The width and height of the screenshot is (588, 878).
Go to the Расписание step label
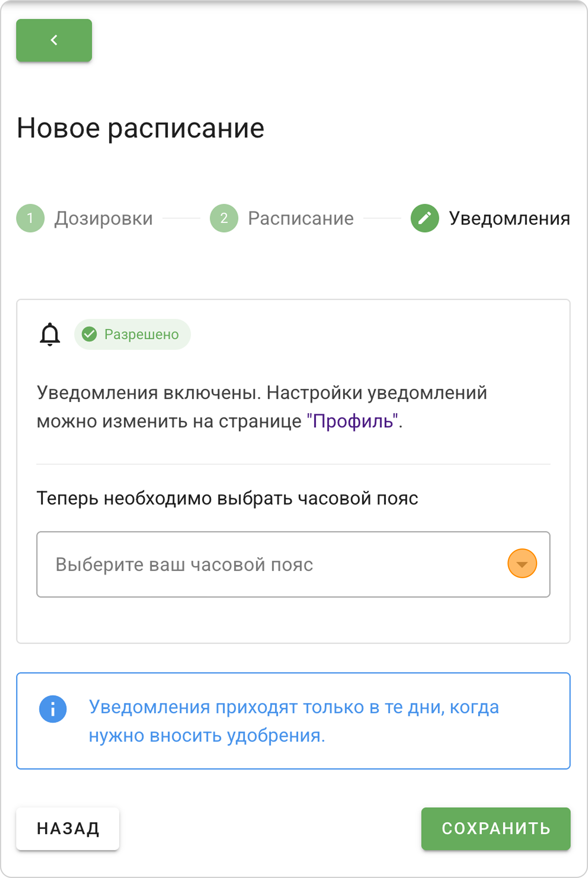click(301, 218)
